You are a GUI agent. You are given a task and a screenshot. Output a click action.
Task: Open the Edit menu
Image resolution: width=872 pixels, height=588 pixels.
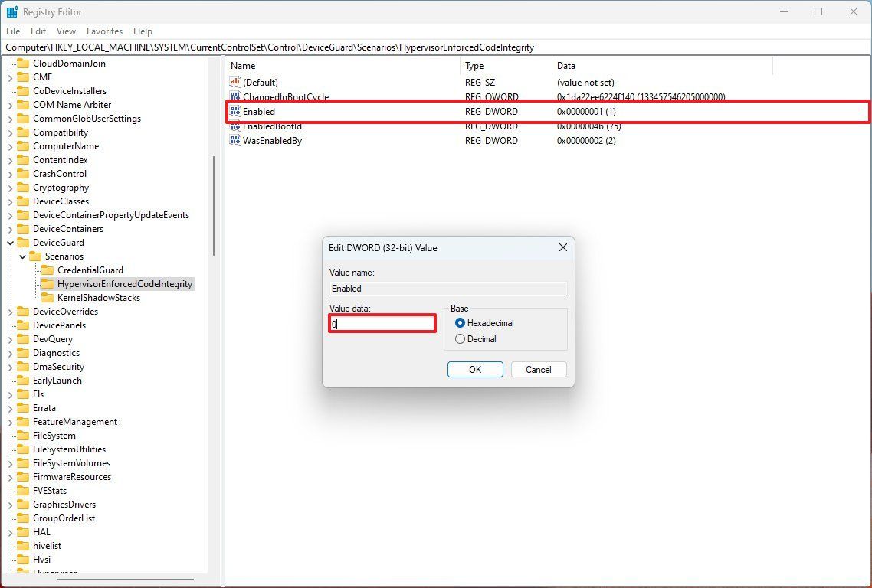[38, 31]
